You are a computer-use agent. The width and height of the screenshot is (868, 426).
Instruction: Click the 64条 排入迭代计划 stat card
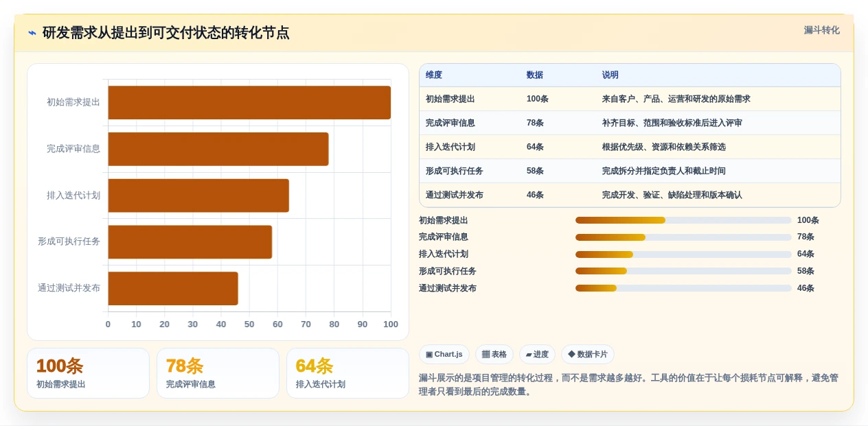point(347,373)
